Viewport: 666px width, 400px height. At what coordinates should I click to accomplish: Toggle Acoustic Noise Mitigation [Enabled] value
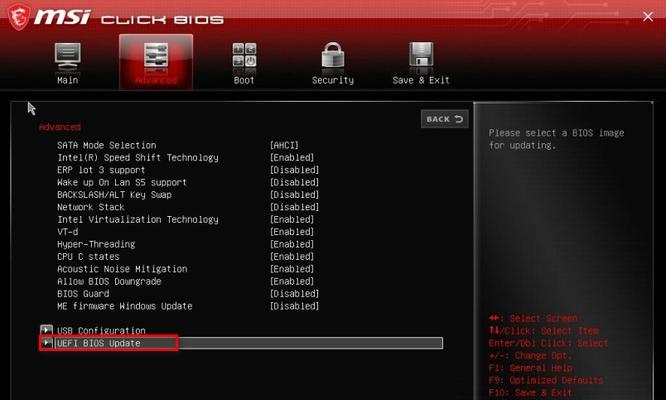click(292, 269)
